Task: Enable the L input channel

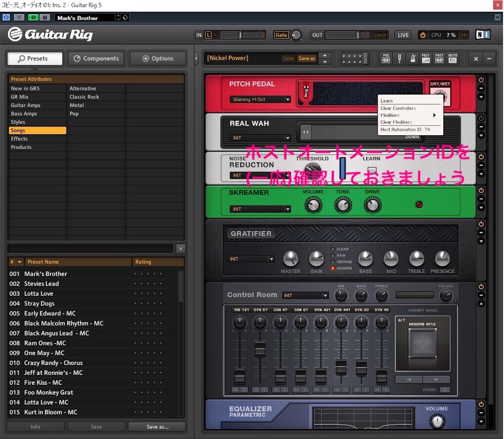Action: click(x=208, y=35)
